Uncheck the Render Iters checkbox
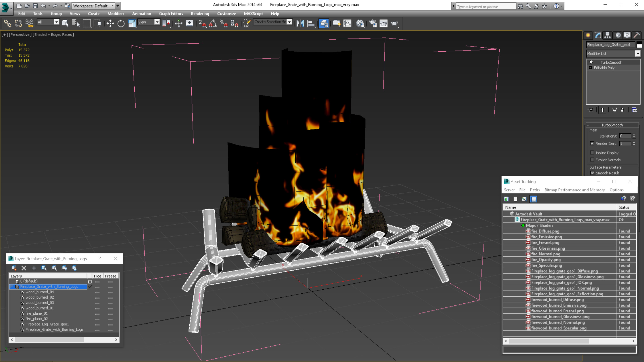This screenshot has width=644, height=362. pos(592,143)
